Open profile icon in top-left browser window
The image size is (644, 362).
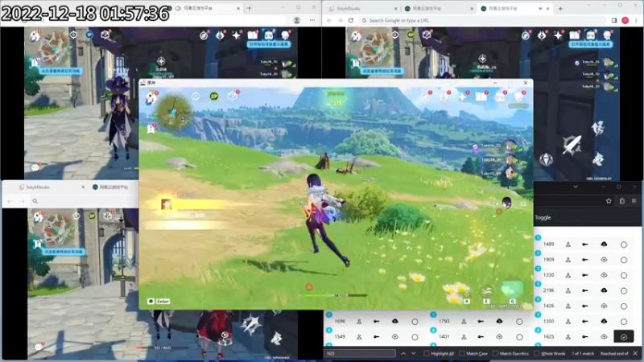296,19
